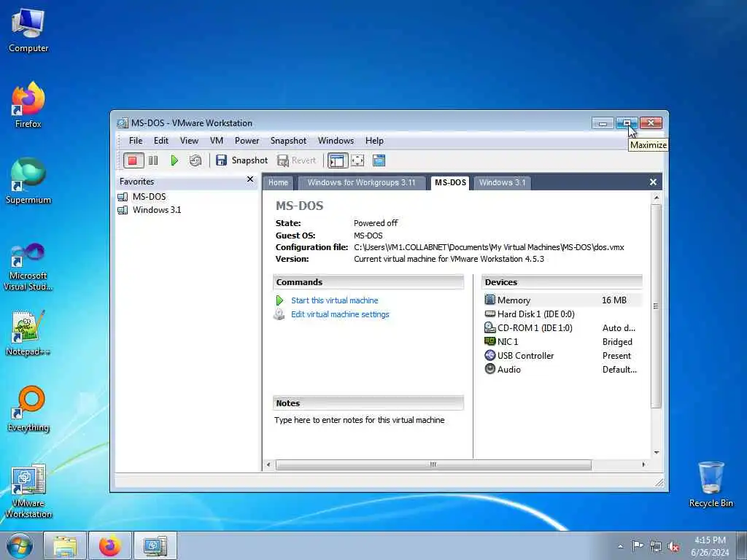Image resolution: width=747 pixels, height=560 pixels.
Task: Click the USB Controller icon
Action: 489,355
